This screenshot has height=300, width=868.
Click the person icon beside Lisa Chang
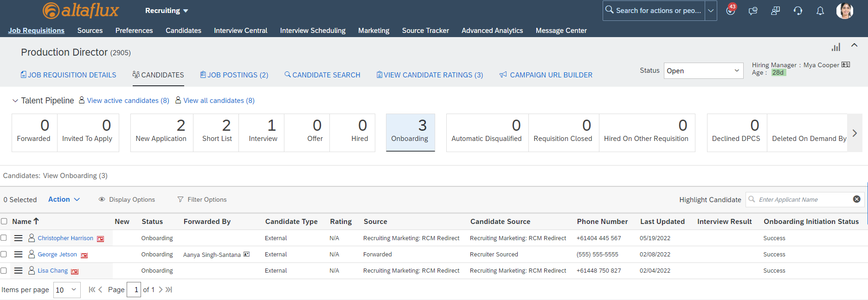click(32, 270)
